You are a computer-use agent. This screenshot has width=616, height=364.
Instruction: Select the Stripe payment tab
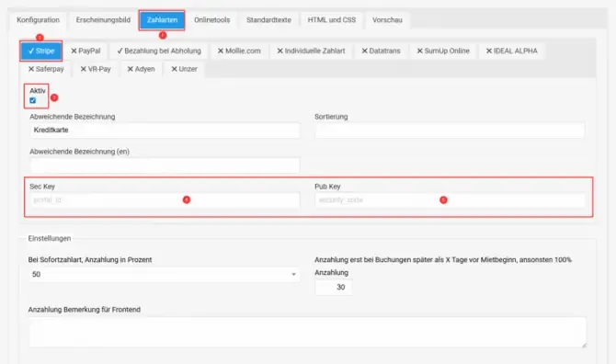(x=40, y=51)
